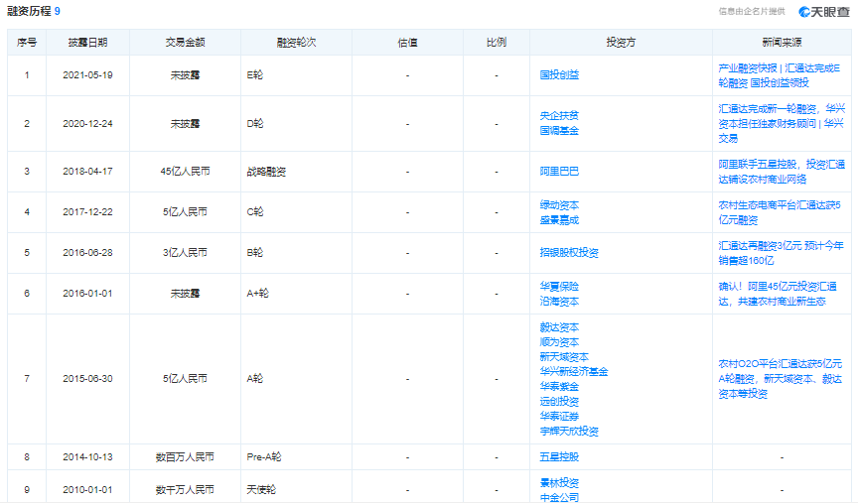
Task: Select date cell 2014-10-13
Action: click(87, 457)
